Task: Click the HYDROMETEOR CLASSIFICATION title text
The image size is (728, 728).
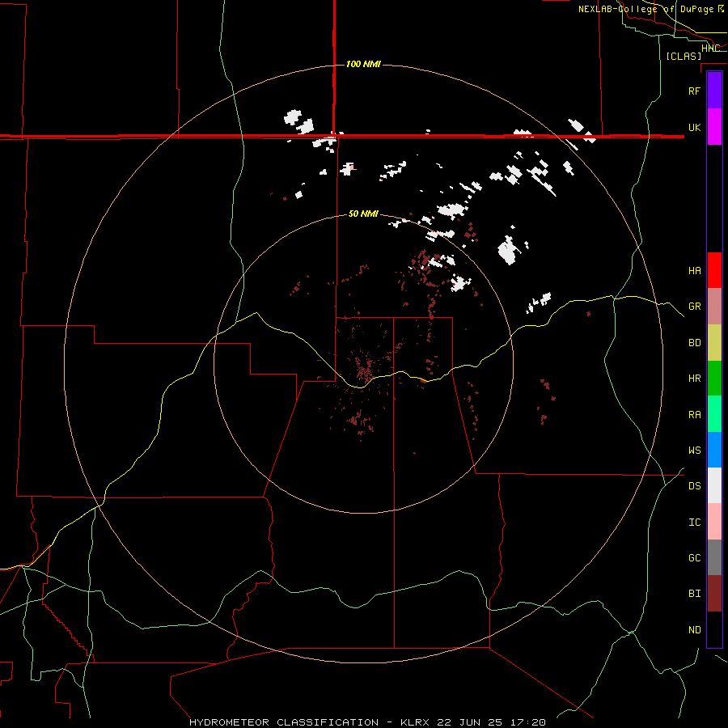Action: click(284, 722)
